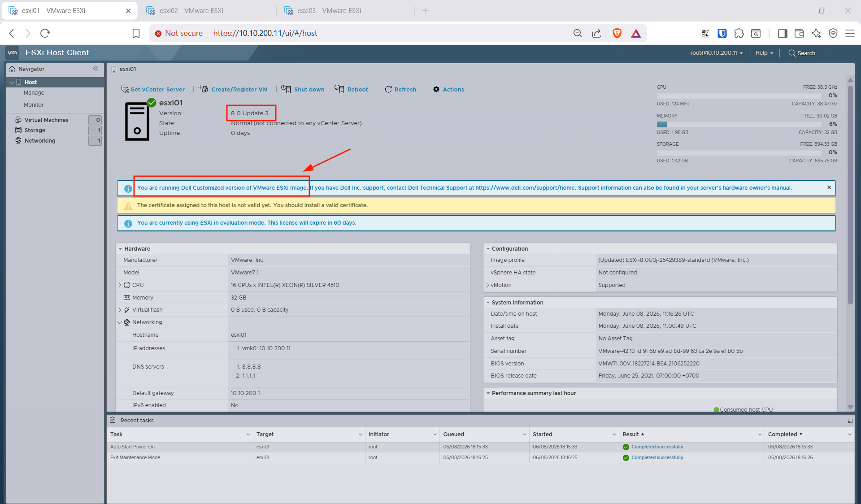Click the Search magnifier in ESXi header
Screen dimensions: 861x504
click(x=792, y=53)
